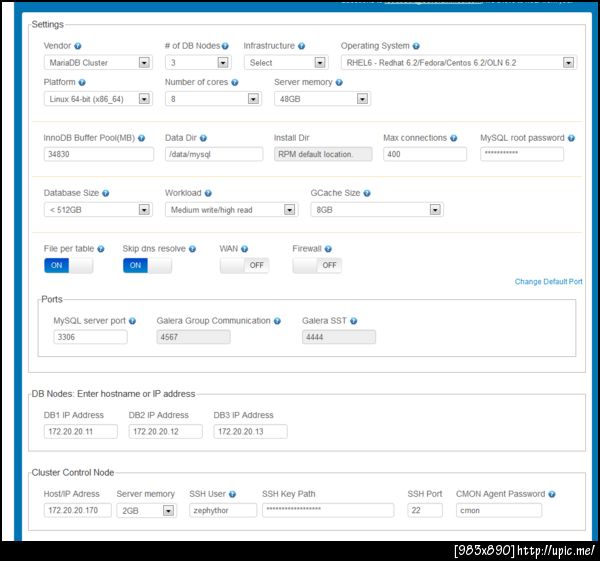600x561 pixels.
Task: Focus the DB1 IP Address field
Action: pyautogui.click(x=81, y=432)
